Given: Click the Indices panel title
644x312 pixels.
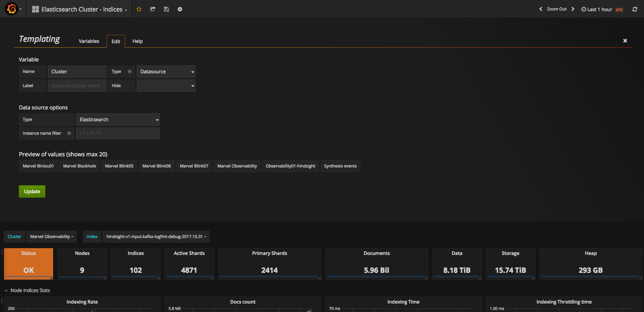Looking at the screenshot, I should point(136,253).
